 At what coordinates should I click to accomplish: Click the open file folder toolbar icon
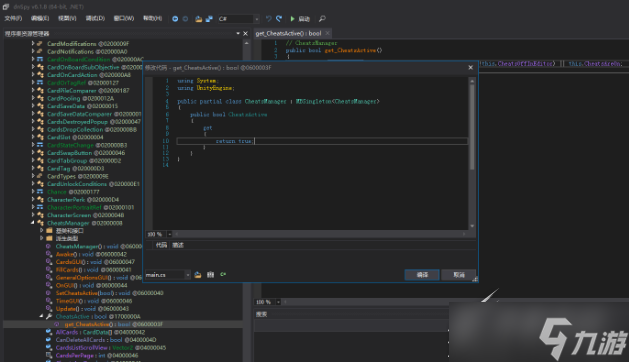[199, 19]
